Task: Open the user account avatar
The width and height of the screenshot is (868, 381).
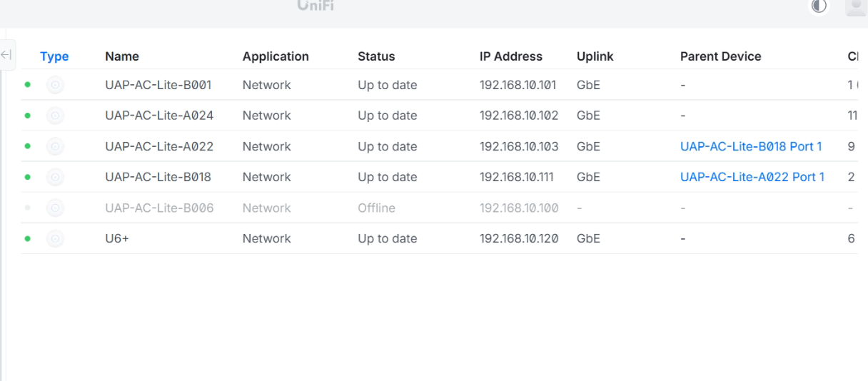Action: pos(854,7)
